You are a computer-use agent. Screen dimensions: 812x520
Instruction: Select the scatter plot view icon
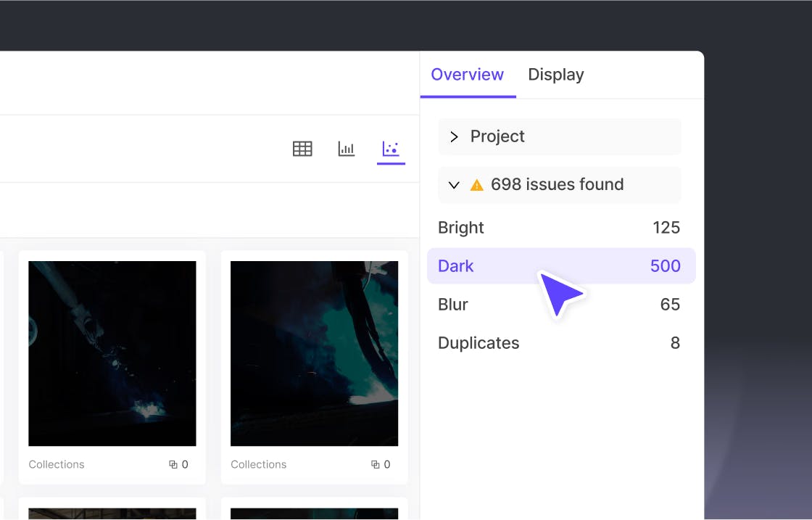(x=391, y=149)
